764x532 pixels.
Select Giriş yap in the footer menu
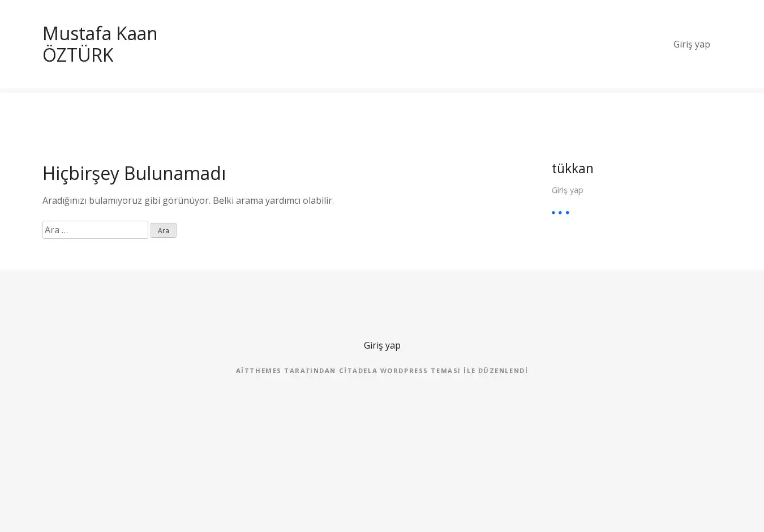(382, 345)
